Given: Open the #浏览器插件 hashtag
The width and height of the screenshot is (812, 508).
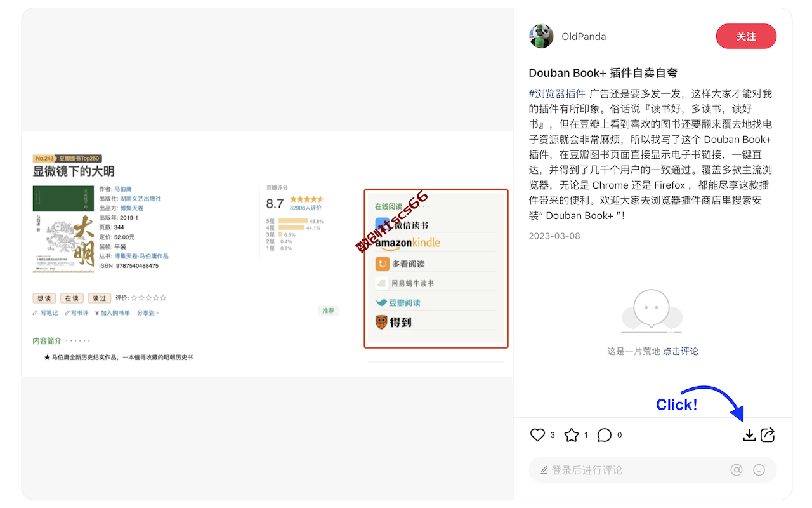Looking at the screenshot, I should coord(558,94).
